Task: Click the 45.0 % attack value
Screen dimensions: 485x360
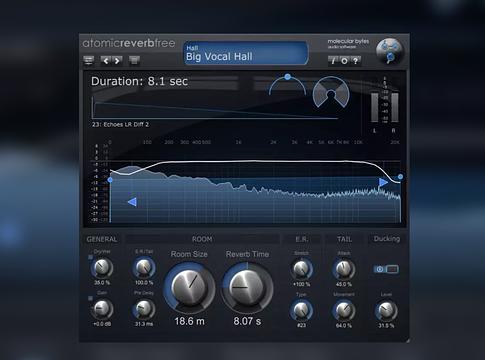Action: click(344, 284)
